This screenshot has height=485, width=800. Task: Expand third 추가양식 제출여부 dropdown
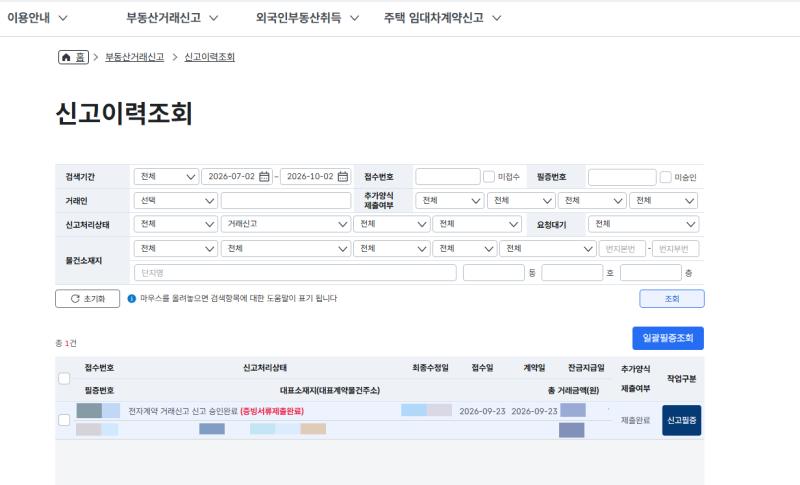coord(592,200)
